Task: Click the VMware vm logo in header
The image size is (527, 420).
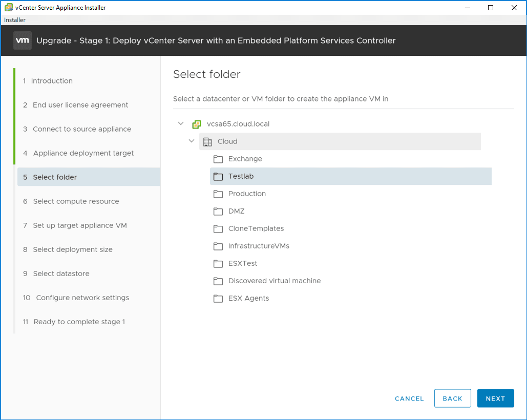Action: click(x=23, y=40)
